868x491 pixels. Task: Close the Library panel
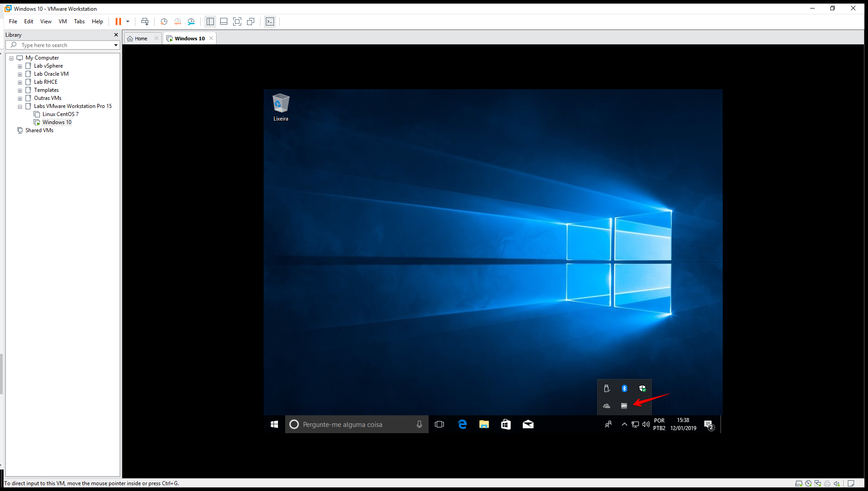click(116, 35)
